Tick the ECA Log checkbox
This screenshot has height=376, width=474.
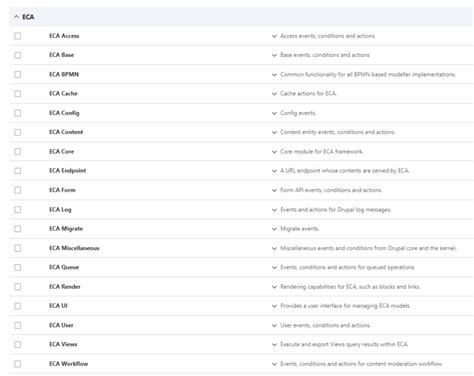coord(18,209)
